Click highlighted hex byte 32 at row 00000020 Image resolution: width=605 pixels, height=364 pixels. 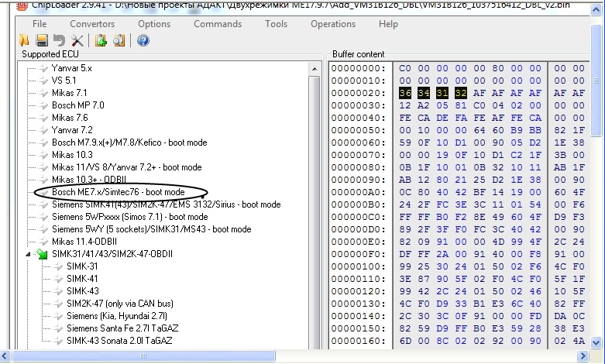pos(461,93)
